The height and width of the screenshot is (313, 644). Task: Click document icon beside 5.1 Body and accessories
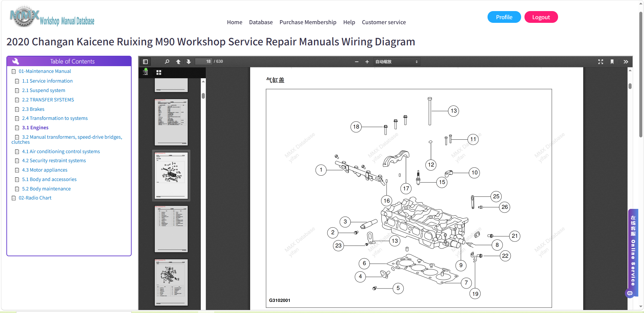17,180
